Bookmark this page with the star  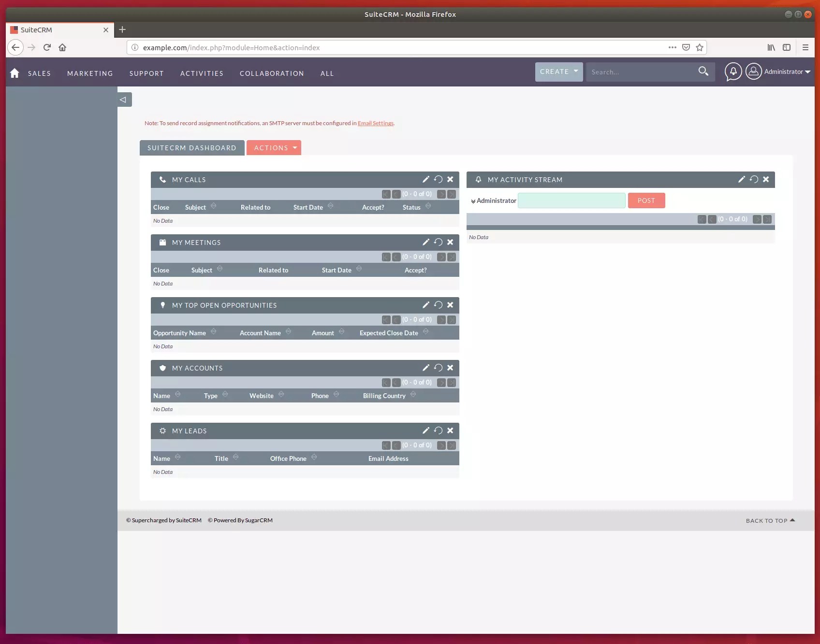click(699, 47)
